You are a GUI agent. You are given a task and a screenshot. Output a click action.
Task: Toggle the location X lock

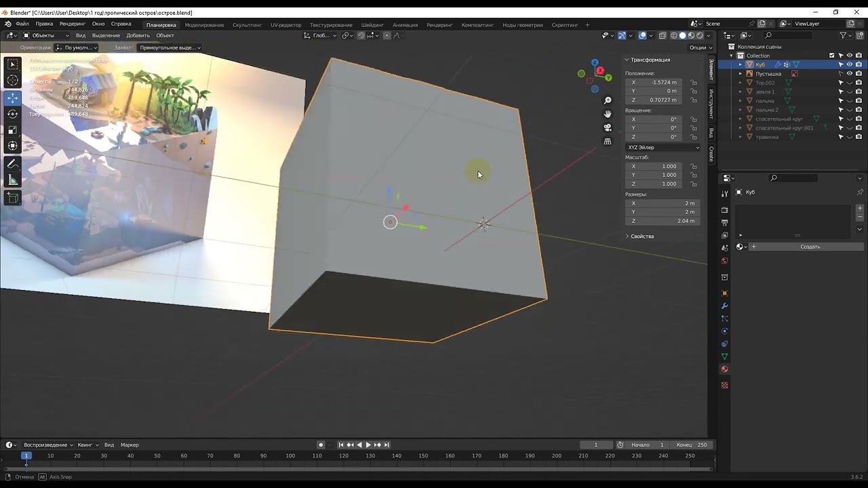click(x=693, y=83)
